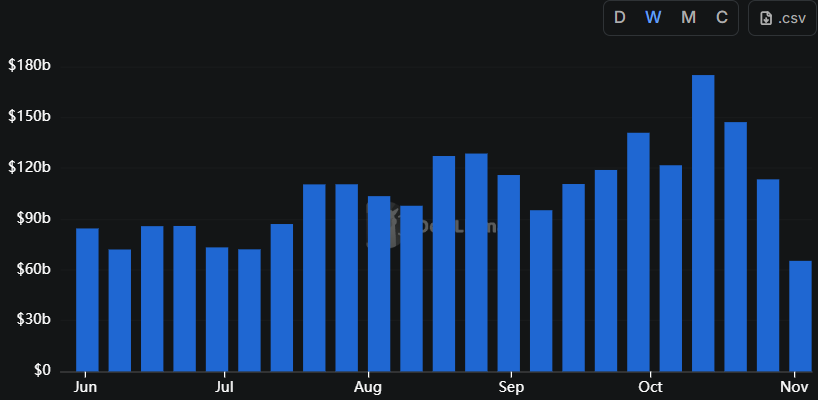Click the $90b y-axis label

[x=30, y=218]
